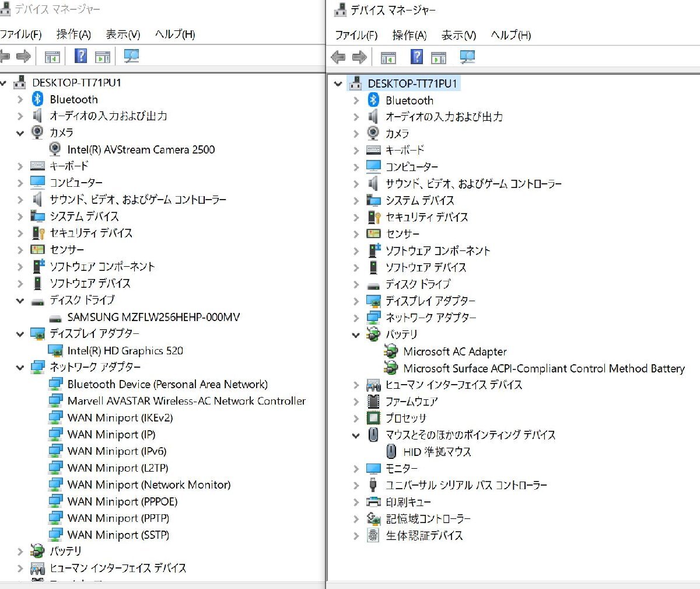The width and height of the screenshot is (700, 589).
Task: Select Marvell AVASTAR Wireless-AC Network Controller
Action: (x=187, y=401)
